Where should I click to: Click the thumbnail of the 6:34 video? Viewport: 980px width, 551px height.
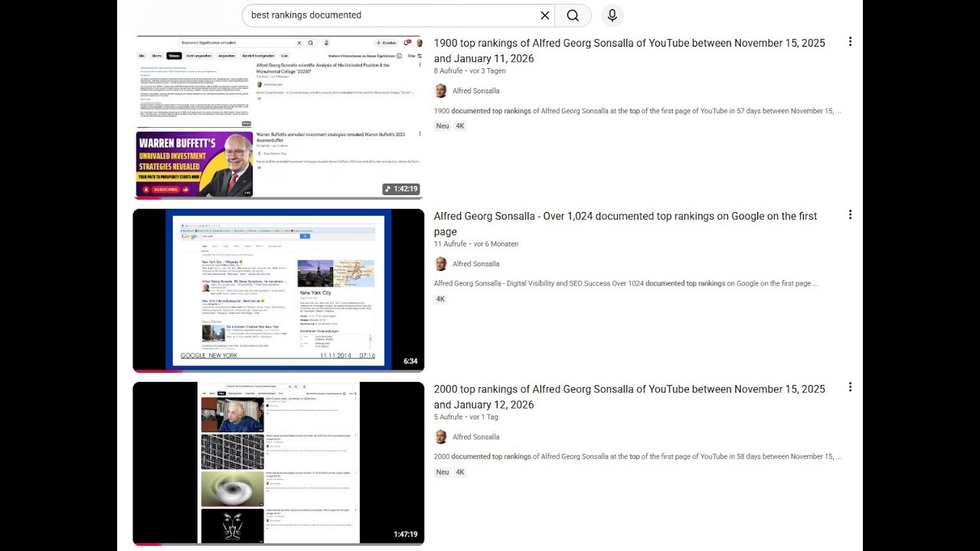(x=279, y=291)
